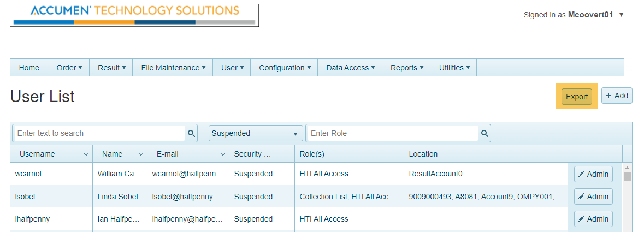Viewport: 644px width, 232px height.
Task: Expand the Name column filter chevron
Action: point(140,154)
